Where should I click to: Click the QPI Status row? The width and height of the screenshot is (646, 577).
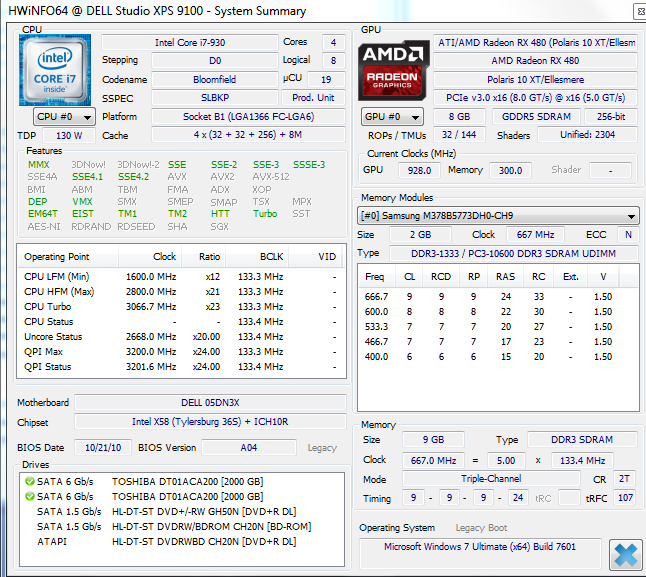[x=181, y=367]
